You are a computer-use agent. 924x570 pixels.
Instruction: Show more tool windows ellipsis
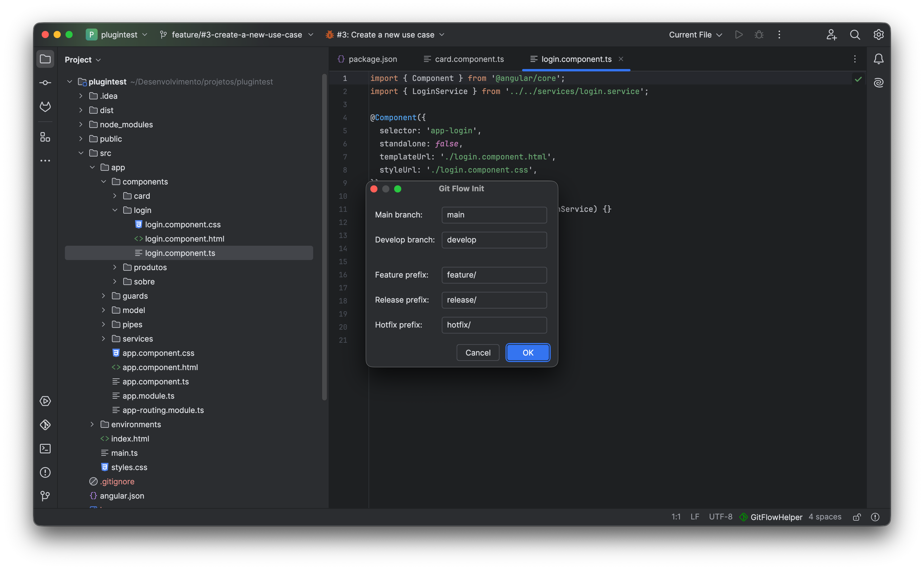pos(45,161)
